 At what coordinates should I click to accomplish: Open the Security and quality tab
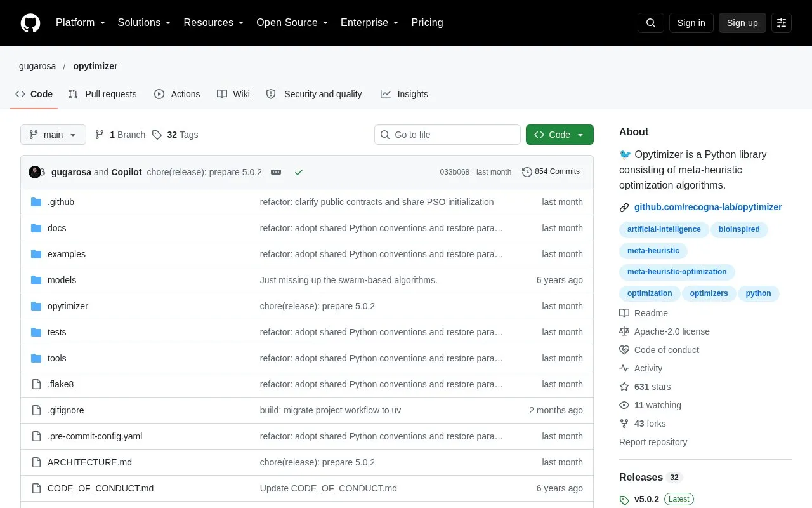coord(315,94)
